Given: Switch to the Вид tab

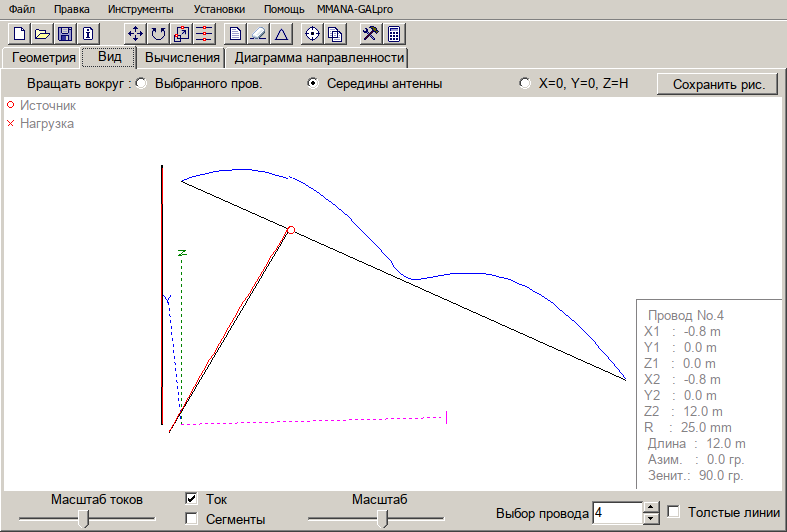Looking at the screenshot, I should (109, 56).
